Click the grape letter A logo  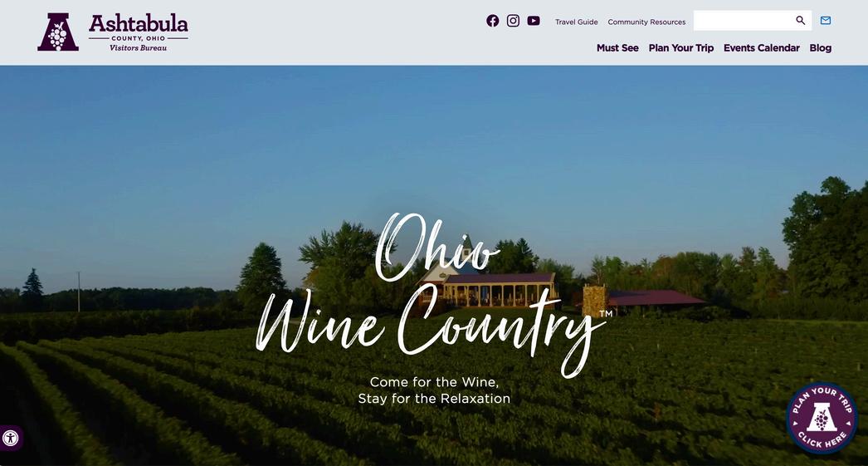pos(58,32)
